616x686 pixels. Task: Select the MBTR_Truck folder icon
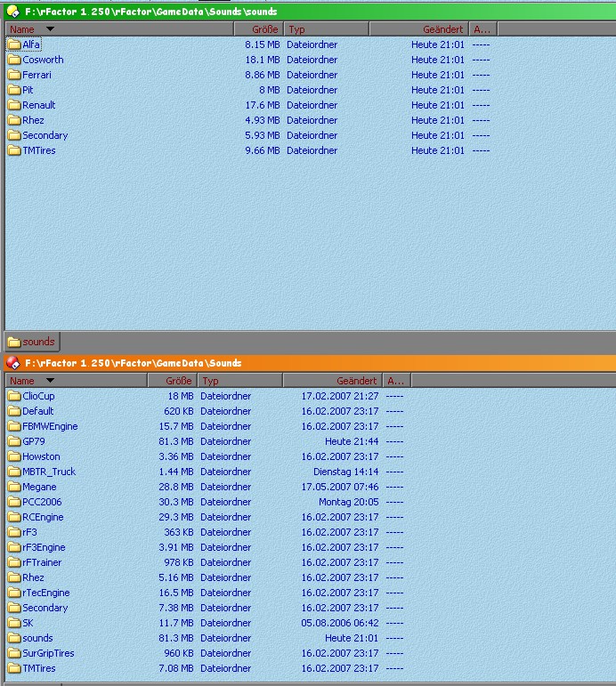click(14, 472)
